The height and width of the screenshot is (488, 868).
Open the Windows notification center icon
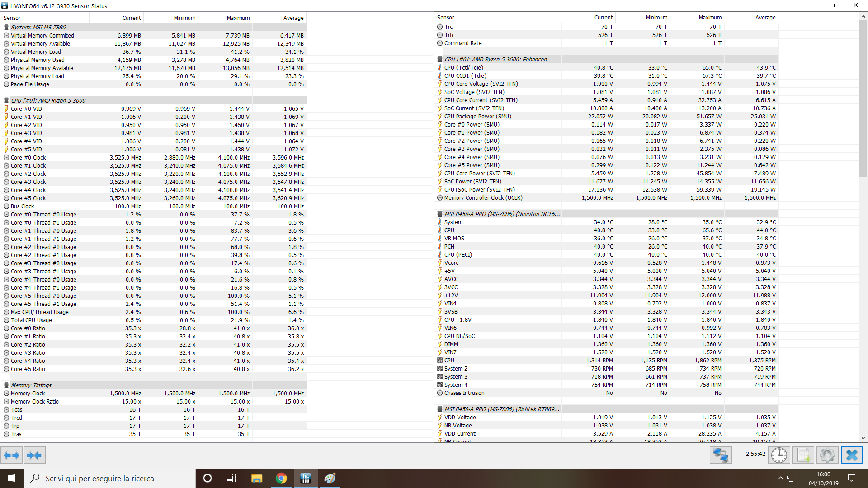point(852,478)
